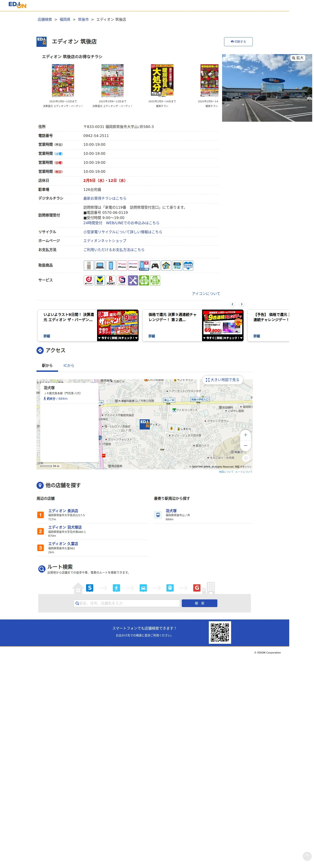Zoom in on the map with plus
The height and width of the screenshot is (868, 314).
click(246, 435)
